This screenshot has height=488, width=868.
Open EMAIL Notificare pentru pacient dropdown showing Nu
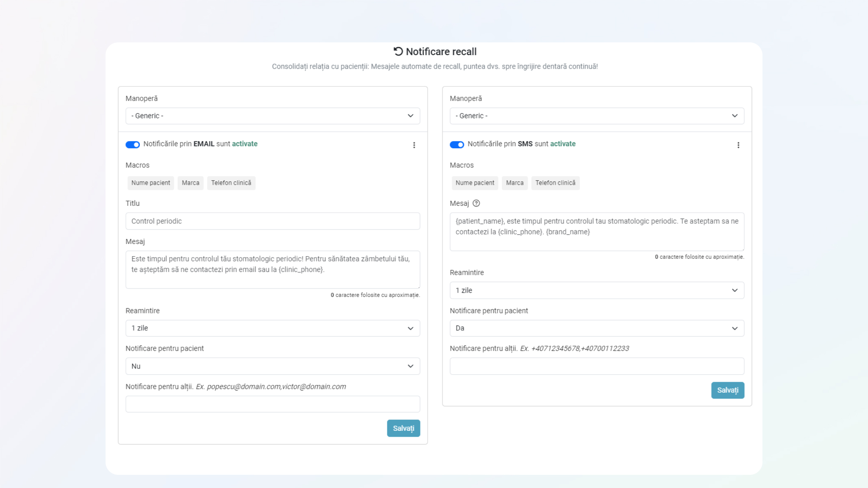273,366
